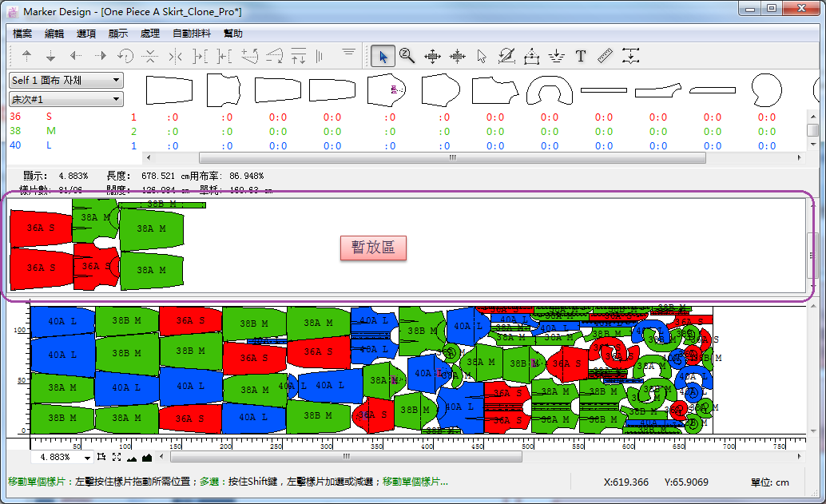Click the Text tool icon

pos(581,56)
